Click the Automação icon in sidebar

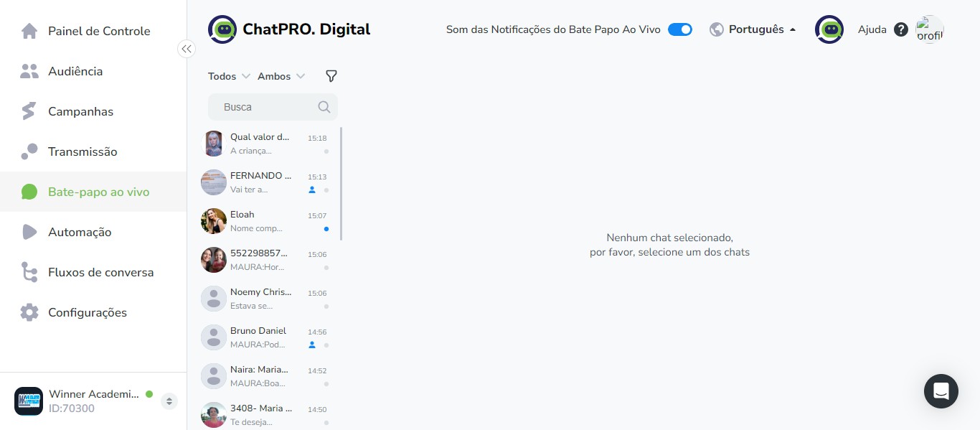point(29,232)
